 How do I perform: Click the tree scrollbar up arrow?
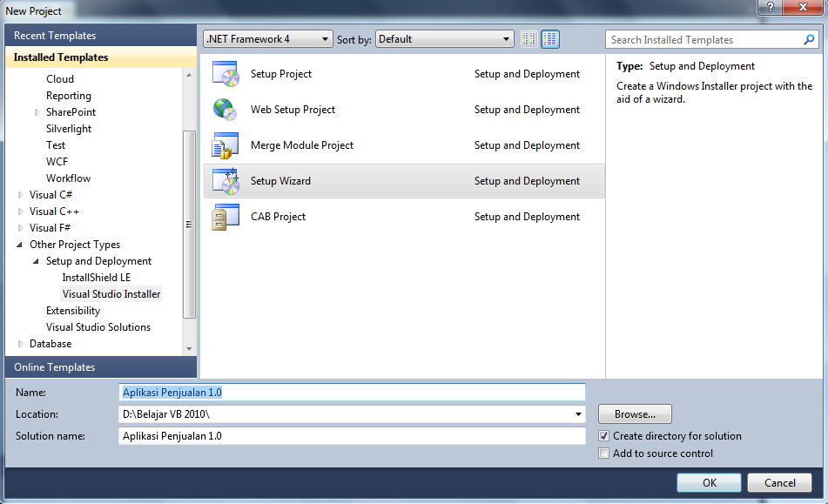(189, 75)
